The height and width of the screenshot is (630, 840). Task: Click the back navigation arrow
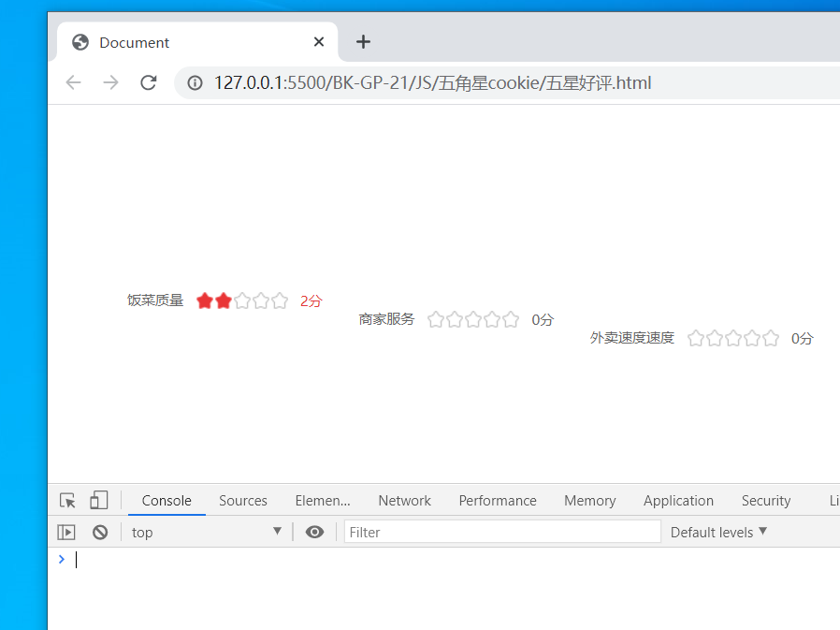(x=73, y=82)
